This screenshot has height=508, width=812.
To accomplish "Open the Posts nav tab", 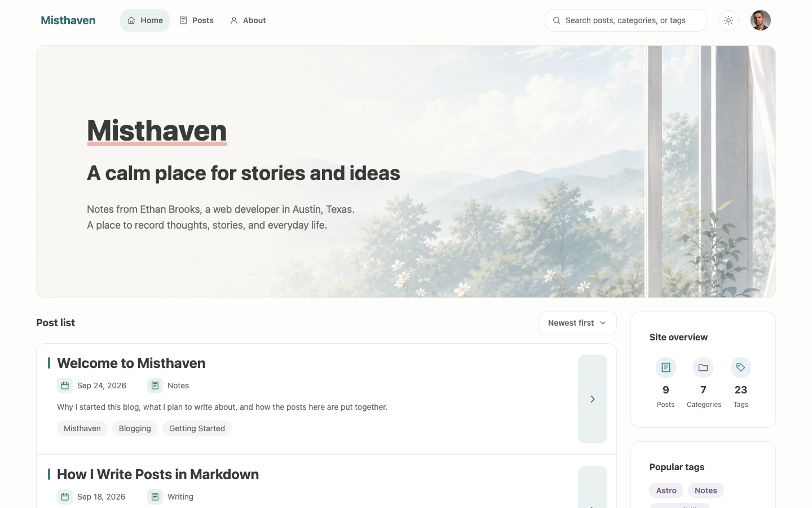I will point(196,20).
